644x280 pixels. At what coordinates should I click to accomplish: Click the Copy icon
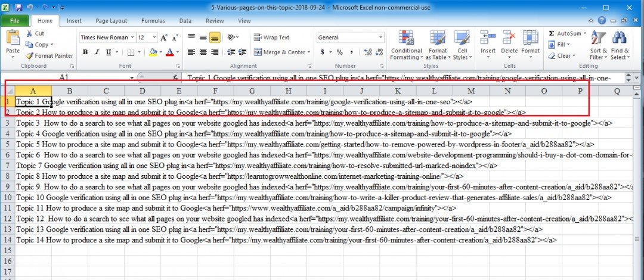[x=29, y=44]
